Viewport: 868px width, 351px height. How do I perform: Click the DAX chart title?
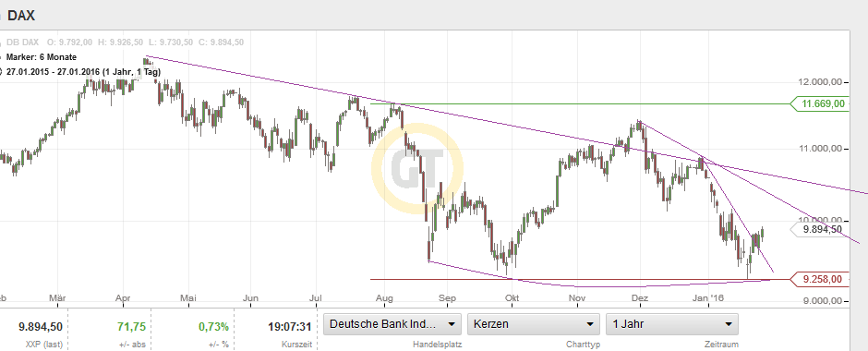(x=21, y=16)
